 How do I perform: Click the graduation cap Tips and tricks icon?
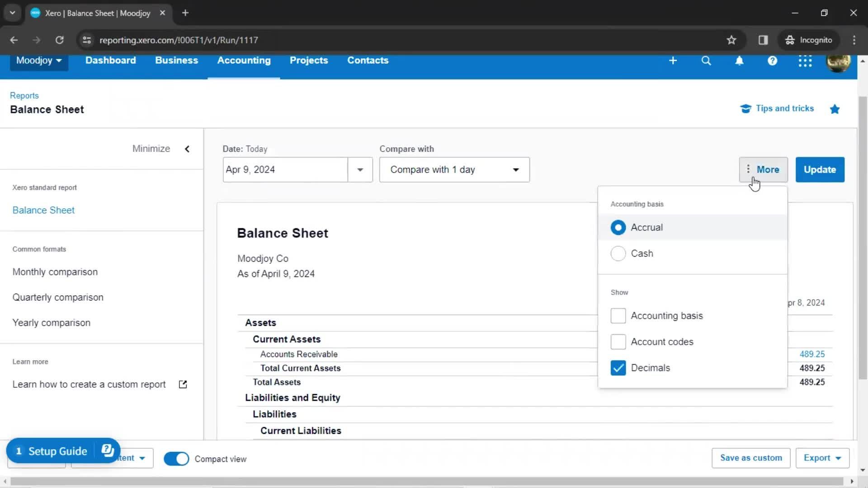(745, 108)
